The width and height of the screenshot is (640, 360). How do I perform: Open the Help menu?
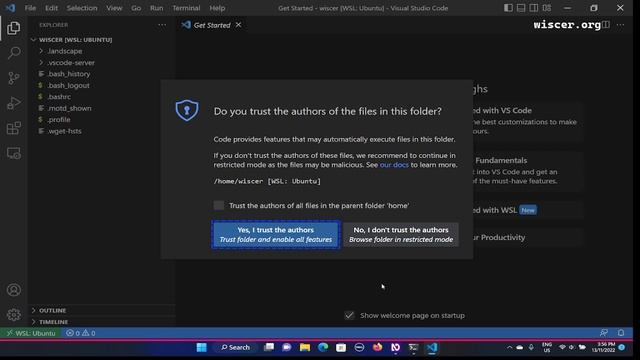click(217, 8)
